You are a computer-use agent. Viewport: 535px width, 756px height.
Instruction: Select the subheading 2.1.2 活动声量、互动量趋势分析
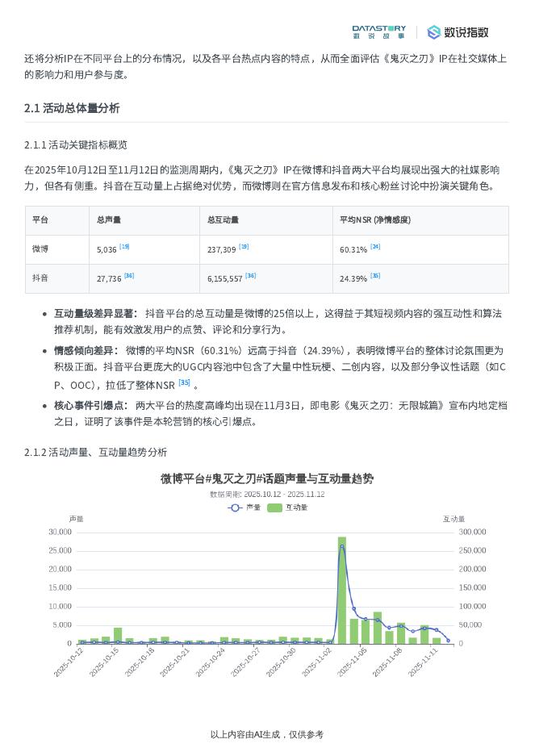tap(95, 452)
